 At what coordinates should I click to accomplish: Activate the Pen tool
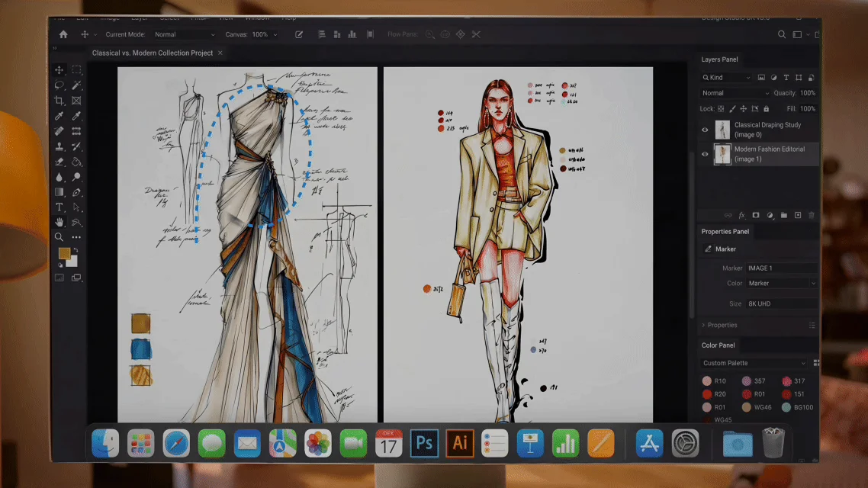point(76,192)
